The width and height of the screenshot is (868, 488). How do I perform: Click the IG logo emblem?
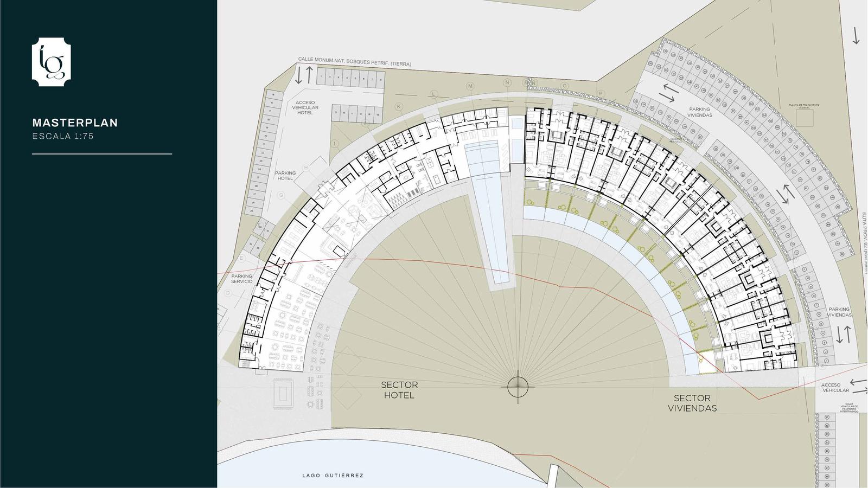tap(52, 62)
